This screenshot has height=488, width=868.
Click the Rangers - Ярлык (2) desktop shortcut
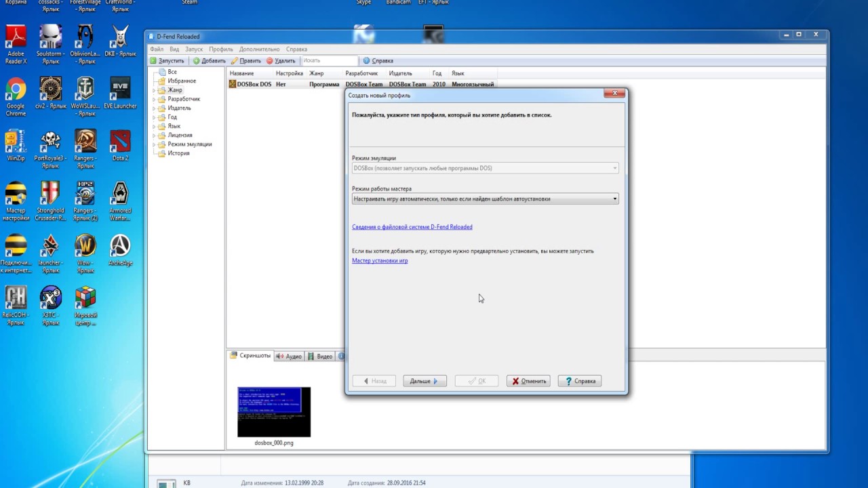point(85,201)
